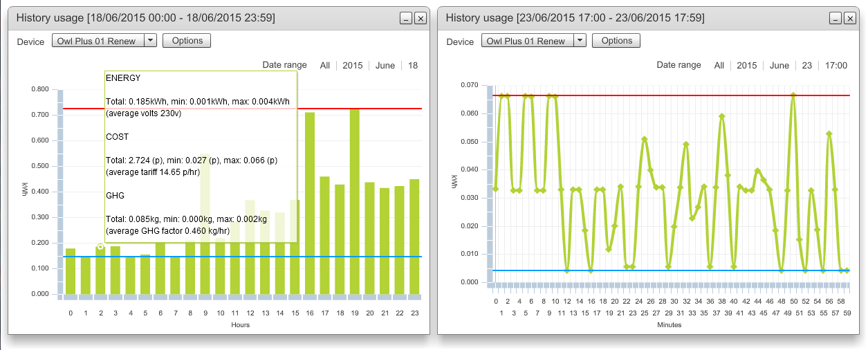Click the hour 19 bar in chart

(x=354, y=201)
